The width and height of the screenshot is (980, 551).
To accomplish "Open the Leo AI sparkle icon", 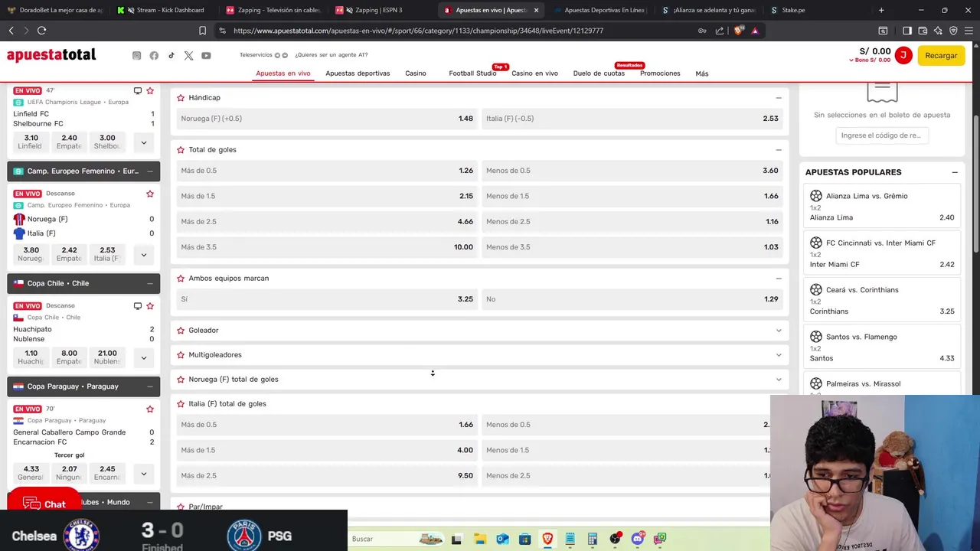I will (x=938, y=31).
